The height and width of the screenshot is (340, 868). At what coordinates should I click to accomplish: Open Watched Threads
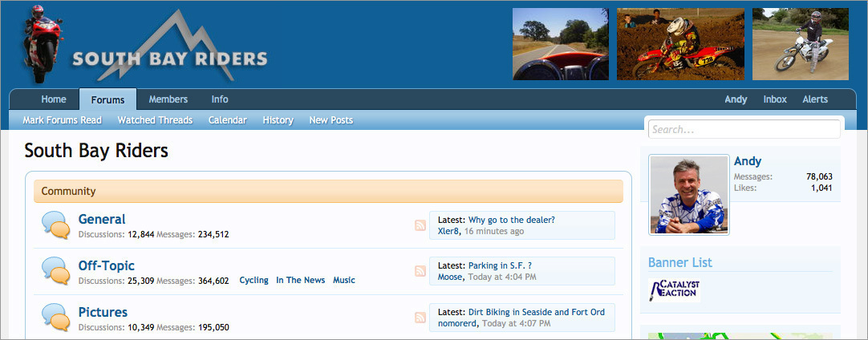click(155, 120)
